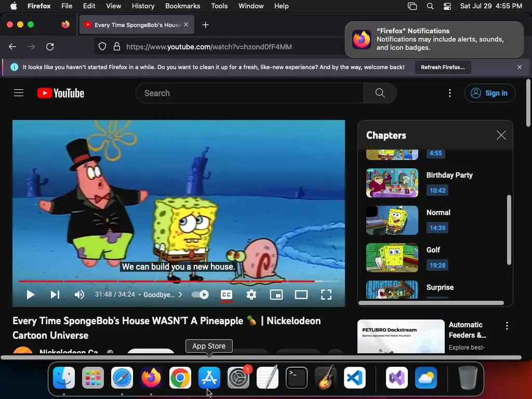The image size is (532, 399).
Task: Click the 10:42 timestamp
Action: 437,190
